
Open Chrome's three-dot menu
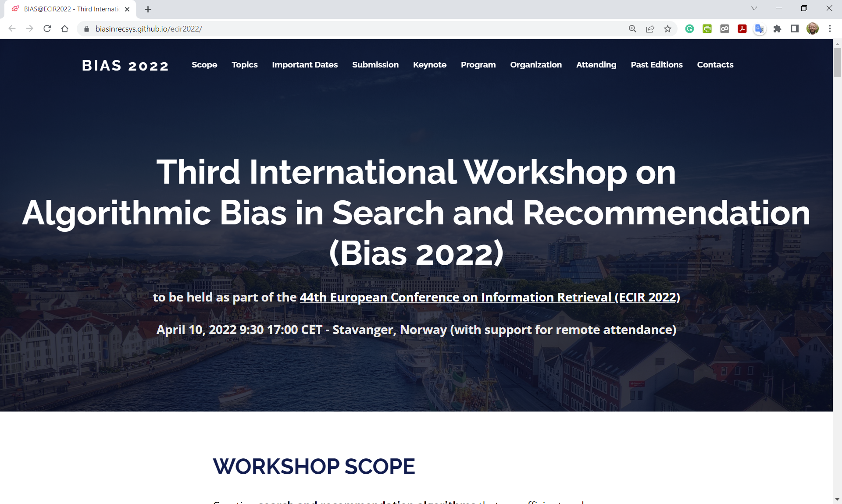click(830, 28)
